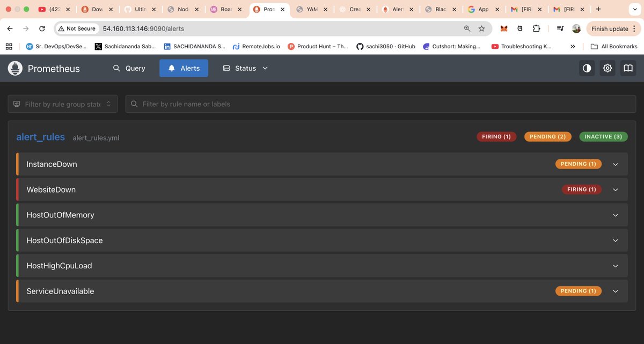Open the Status dropdown menu
Image resolution: width=644 pixels, height=344 pixels.
point(245,68)
